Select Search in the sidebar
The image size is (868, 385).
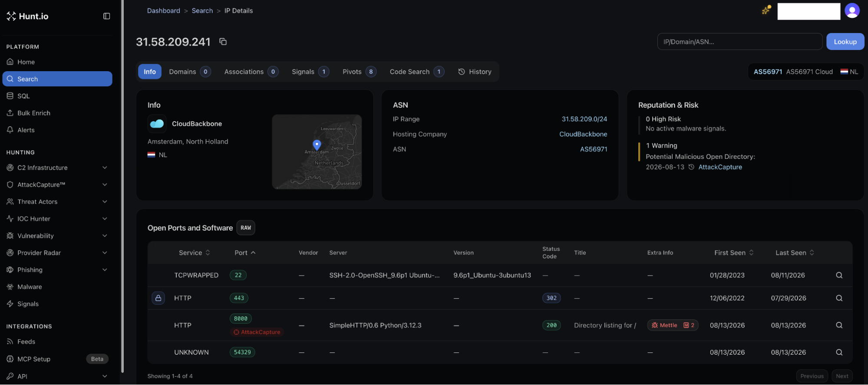[x=57, y=79]
